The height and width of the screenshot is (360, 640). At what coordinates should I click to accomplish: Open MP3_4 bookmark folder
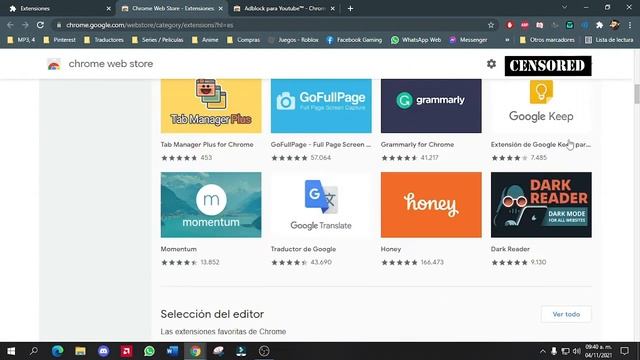click(x=21, y=40)
